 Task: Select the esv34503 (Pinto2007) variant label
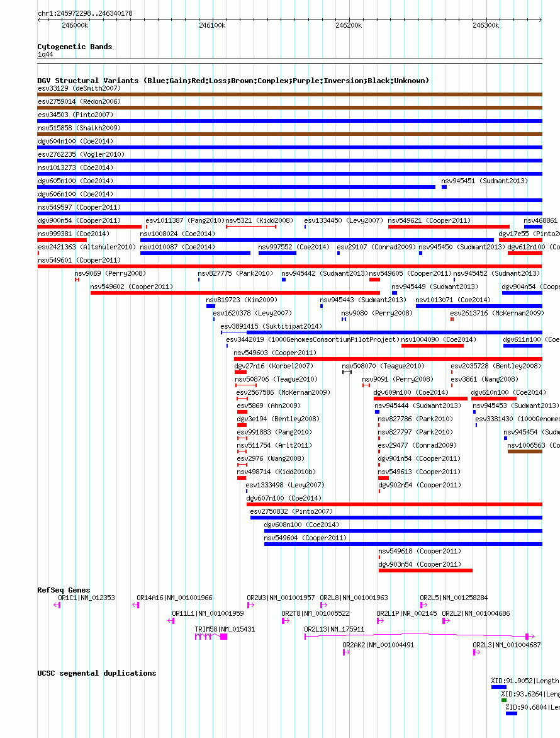pyautogui.click(x=76, y=115)
